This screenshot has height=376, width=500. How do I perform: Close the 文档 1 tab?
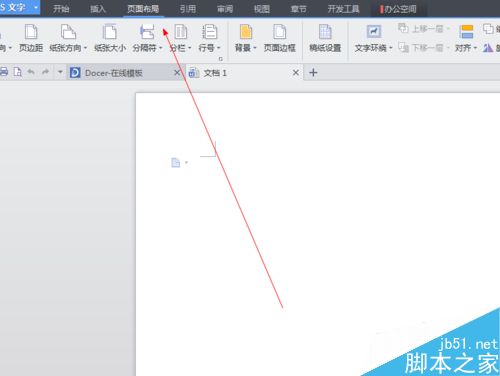[296, 72]
